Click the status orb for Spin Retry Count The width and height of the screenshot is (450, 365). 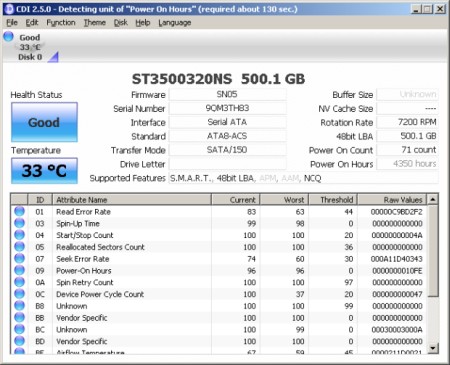click(20, 282)
